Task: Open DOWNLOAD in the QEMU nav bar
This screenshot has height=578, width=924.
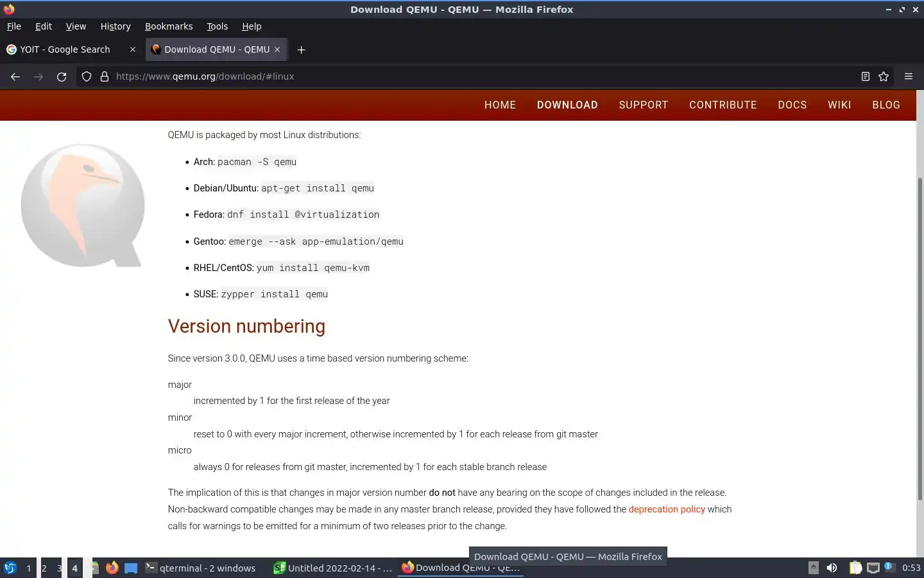Action: pyautogui.click(x=567, y=105)
